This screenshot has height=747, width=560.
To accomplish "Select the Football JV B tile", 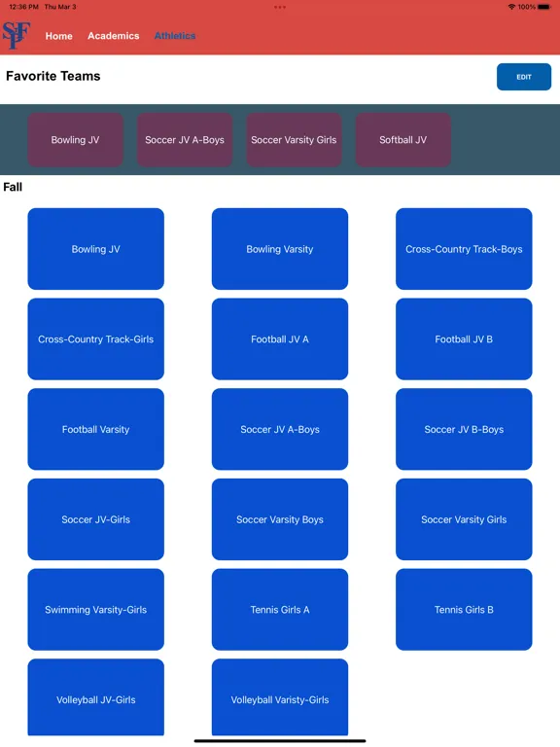I will tap(464, 338).
